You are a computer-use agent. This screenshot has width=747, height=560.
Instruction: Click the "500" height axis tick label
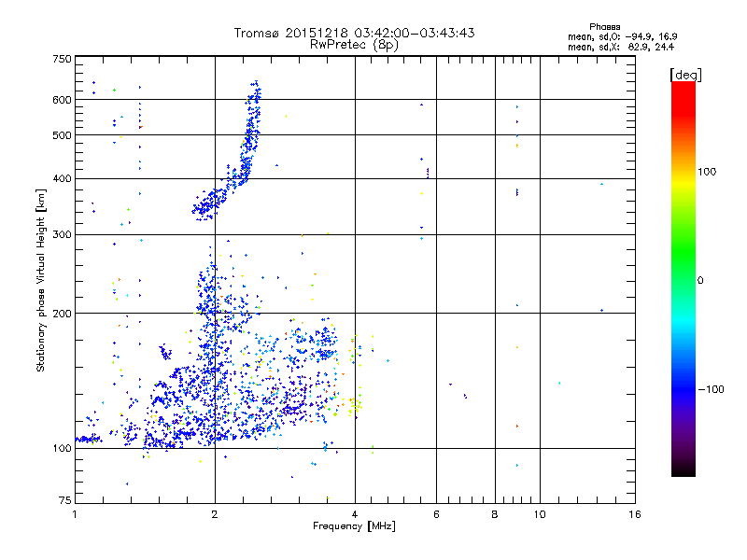tap(62, 135)
